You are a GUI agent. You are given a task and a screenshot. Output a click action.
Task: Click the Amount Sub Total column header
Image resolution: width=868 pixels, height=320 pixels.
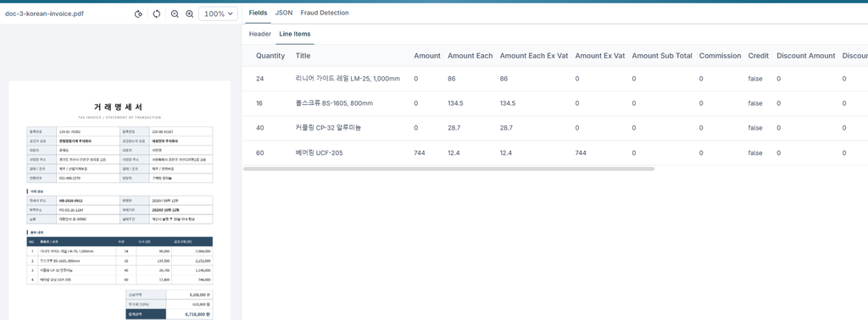tap(662, 56)
